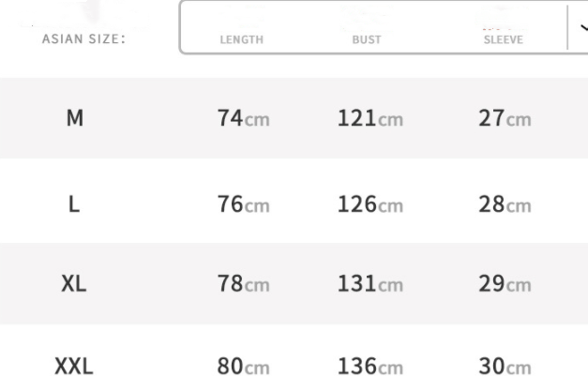
Task: Select the M size row label
Action: (x=74, y=119)
